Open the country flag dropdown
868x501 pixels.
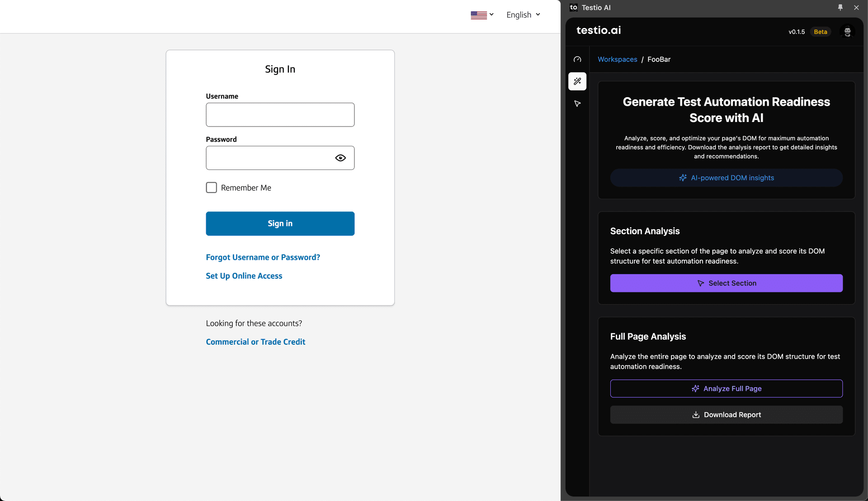[x=482, y=15]
